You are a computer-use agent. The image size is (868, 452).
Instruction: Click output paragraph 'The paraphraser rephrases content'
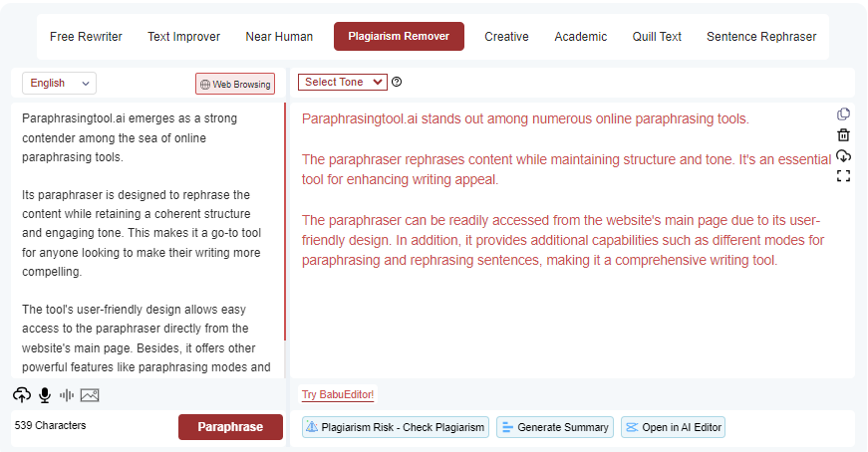coord(566,169)
